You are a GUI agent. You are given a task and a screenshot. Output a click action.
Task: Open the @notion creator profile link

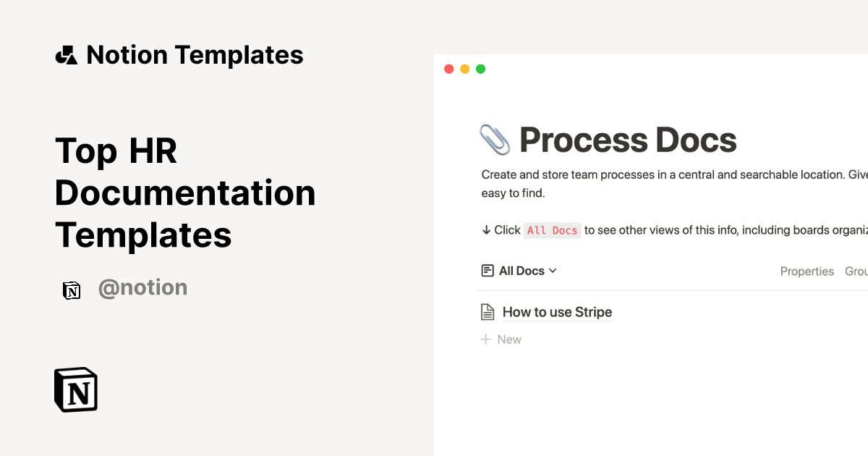click(142, 288)
